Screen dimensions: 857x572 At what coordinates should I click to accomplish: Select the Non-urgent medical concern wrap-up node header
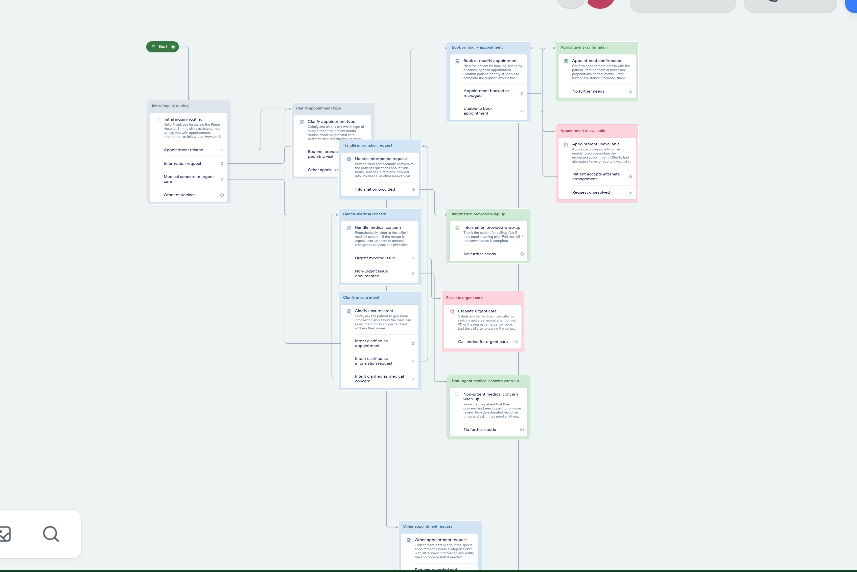point(489,381)
